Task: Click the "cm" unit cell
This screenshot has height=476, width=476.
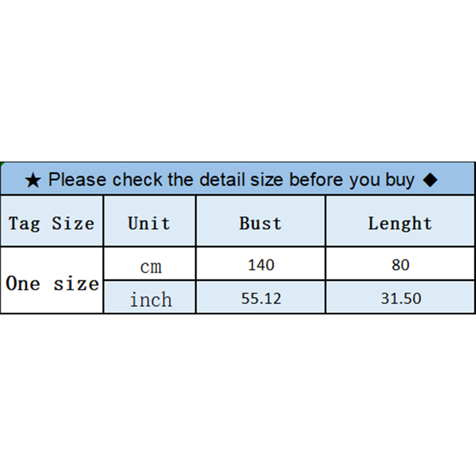Action: [151, 267]
